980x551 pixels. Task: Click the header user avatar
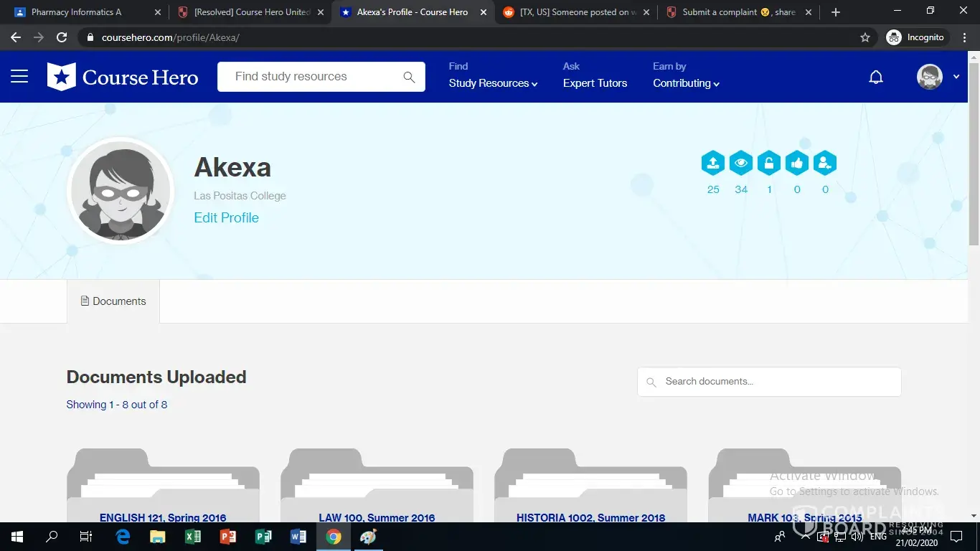click(930, 77)
